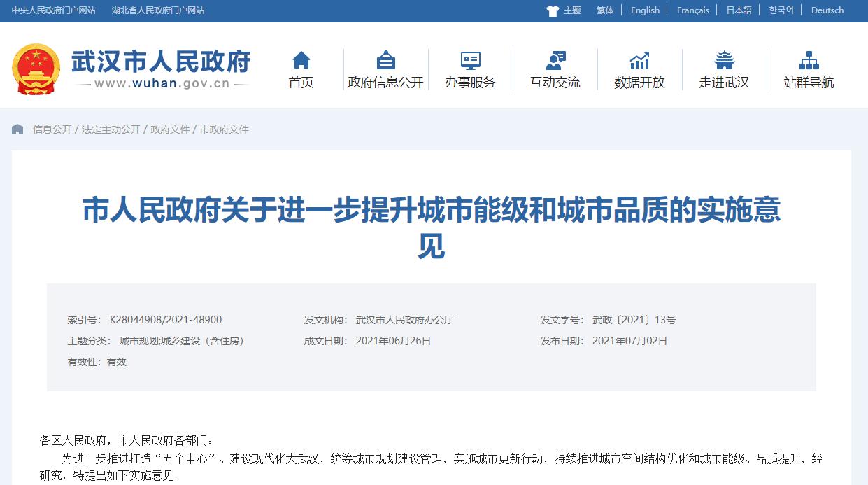This screenshot has width=868, height=485.
Task: Open the Français language version
Action: coord(692,10)
